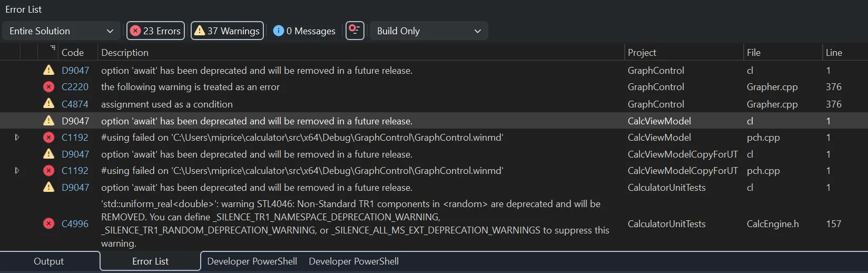This screenshot has height=273, width=868.
Task: Click the C4996 error icon
Action: [48, 224]
